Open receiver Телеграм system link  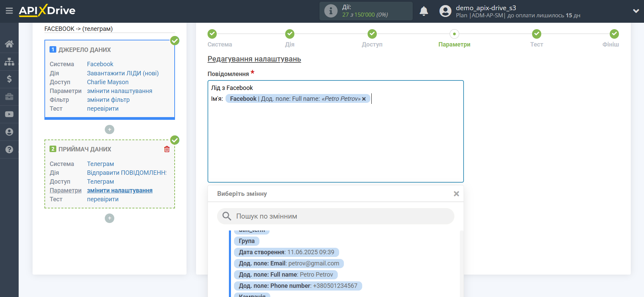coord(100,164)
